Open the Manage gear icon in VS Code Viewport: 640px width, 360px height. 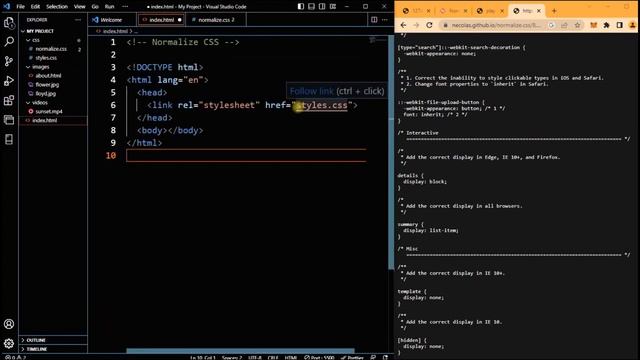tap(9, 344)
